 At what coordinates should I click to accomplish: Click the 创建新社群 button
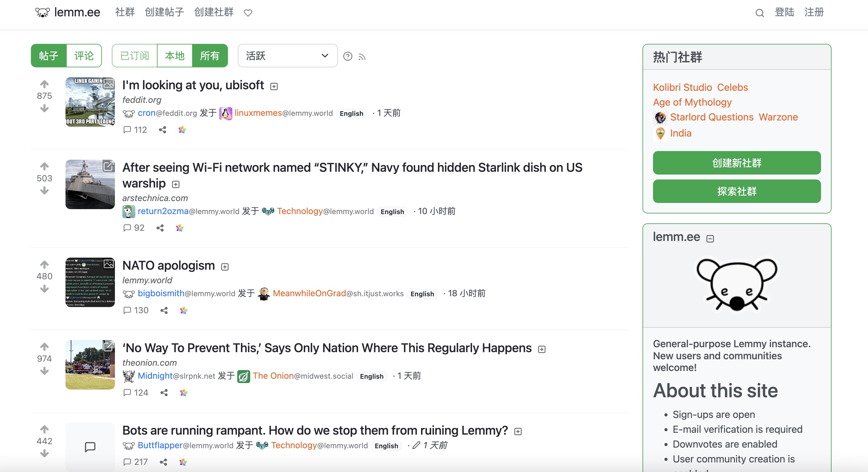coord(737,163)
